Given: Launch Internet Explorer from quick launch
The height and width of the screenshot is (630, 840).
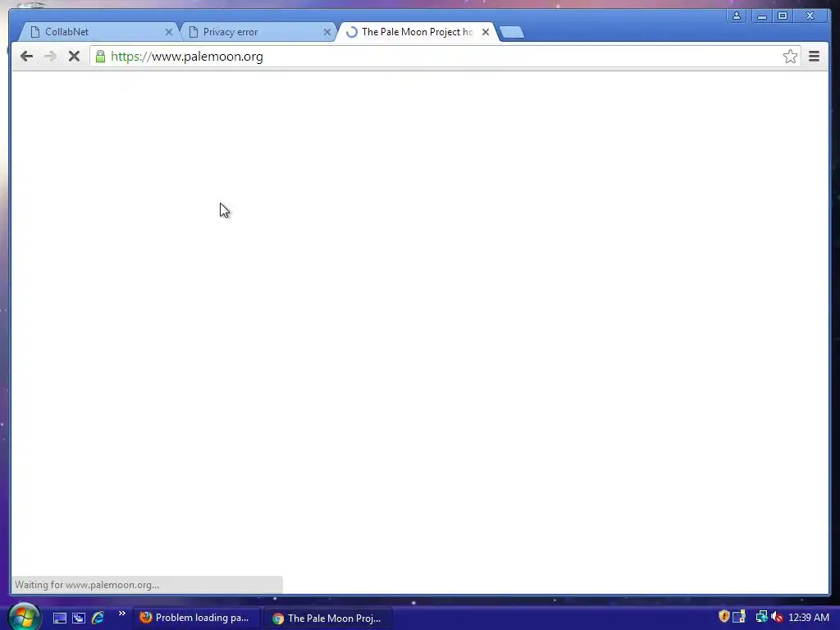Looking at the screenshot, I should (x=98, y=618).
